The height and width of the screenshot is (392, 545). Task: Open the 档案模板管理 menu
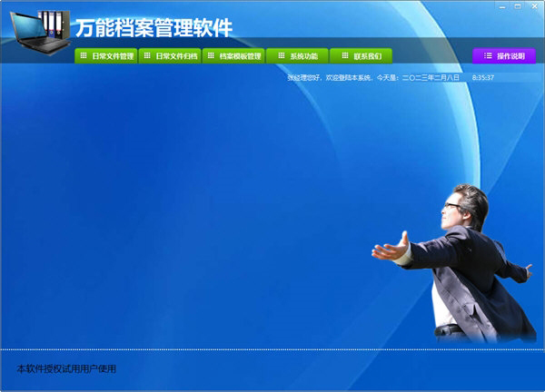click(x=233, y=56)
